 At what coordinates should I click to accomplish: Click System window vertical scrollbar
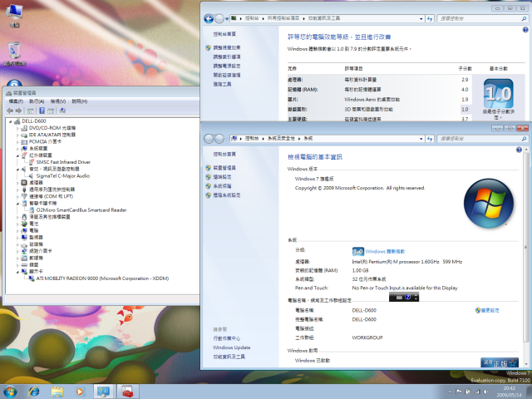(x=526, y=248)
